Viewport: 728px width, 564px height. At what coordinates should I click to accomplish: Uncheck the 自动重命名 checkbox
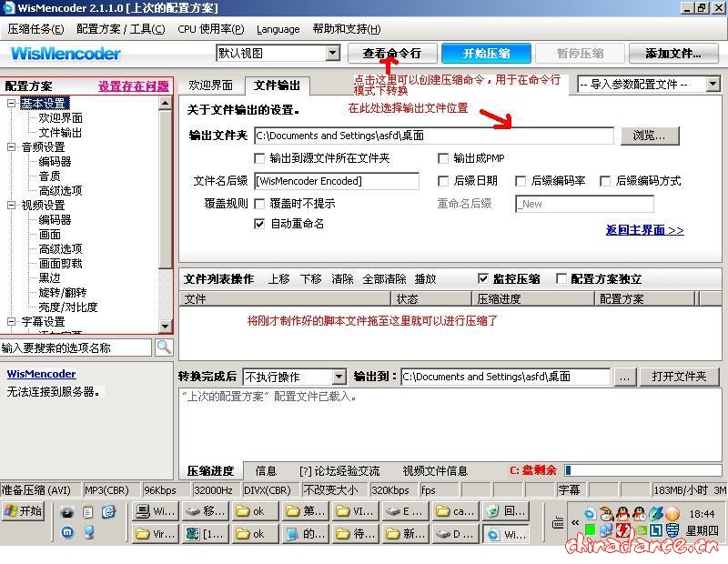point(260,224)
